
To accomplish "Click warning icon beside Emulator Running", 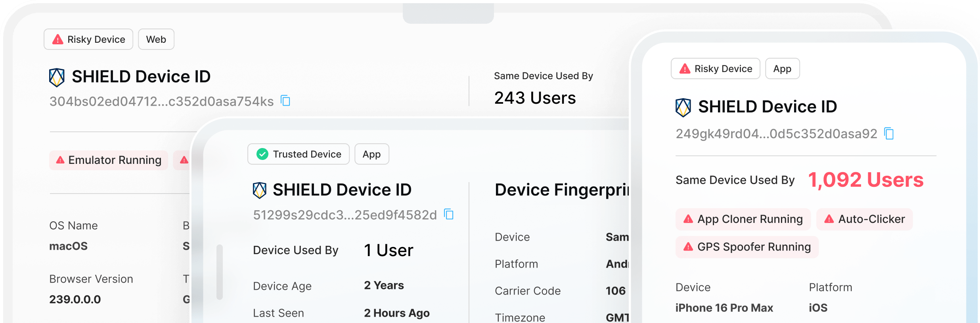I will pyautogui.click(x=60, y=160).
